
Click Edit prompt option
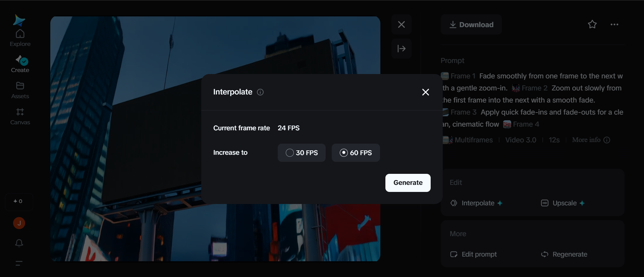[x=473, y=255]
